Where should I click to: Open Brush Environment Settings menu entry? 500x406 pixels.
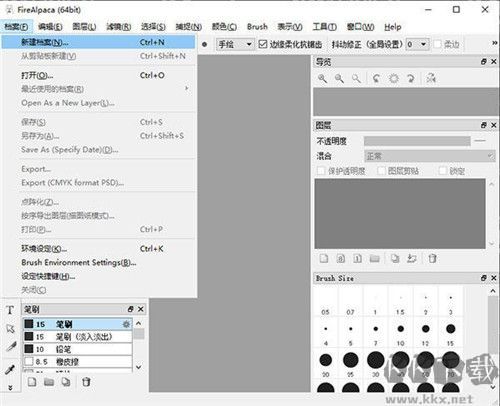pos(98,263)
